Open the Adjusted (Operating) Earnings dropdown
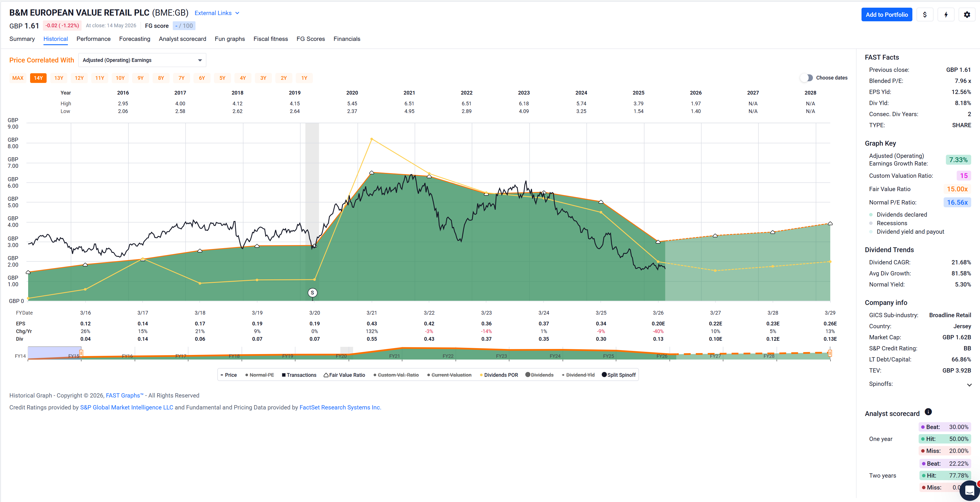 pos(142,60)
